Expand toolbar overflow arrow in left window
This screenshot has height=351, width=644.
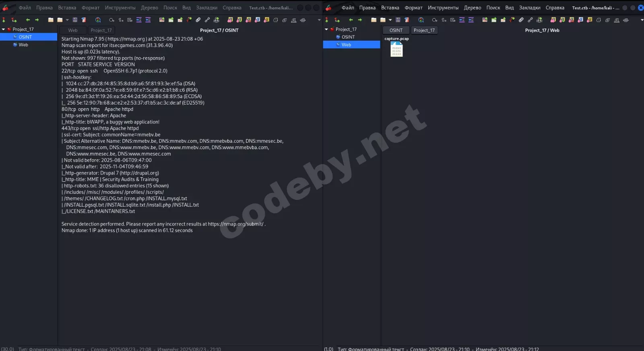(319, 20)
